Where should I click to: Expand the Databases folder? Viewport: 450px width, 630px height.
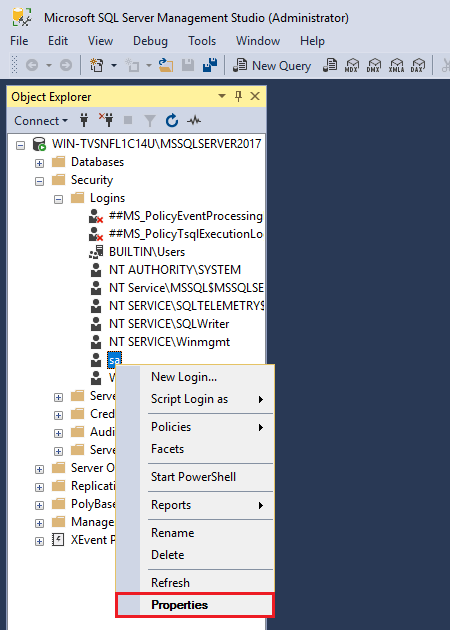[x=39, y=163]
